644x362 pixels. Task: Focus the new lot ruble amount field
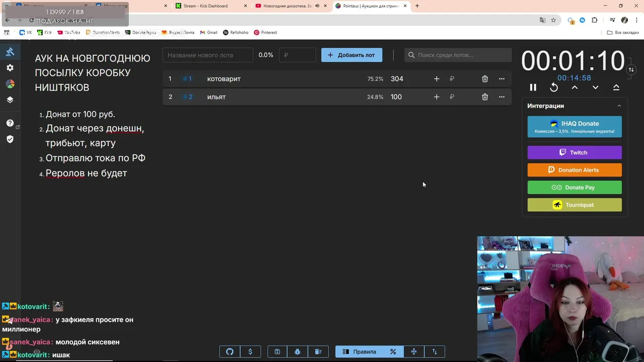tap(297, 55)
